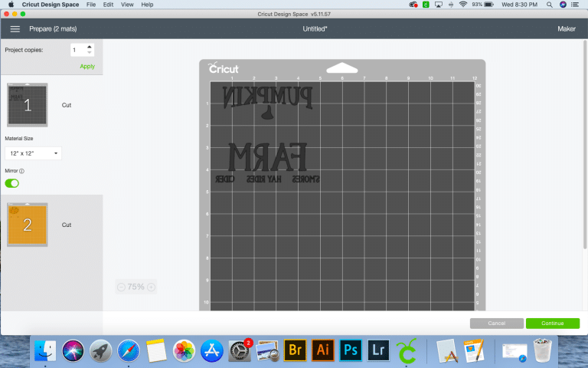The width and height of the screenshot is (588, 368).
Task: Open the Pages app in the dock
Action: point(474,350)
